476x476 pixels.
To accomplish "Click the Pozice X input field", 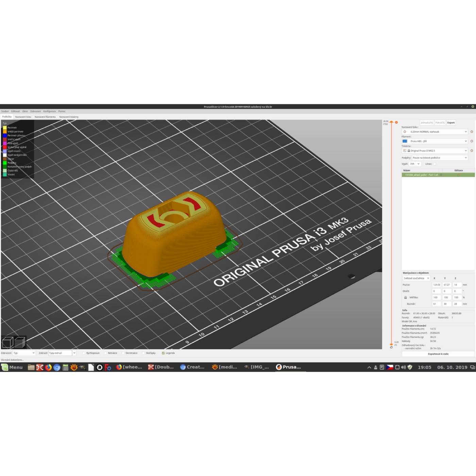I will coord(437,285).
